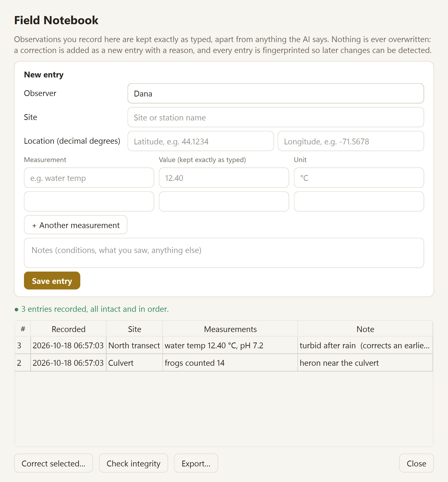Click into the Notes text area
448x482 pixels.
coord(224,253)
